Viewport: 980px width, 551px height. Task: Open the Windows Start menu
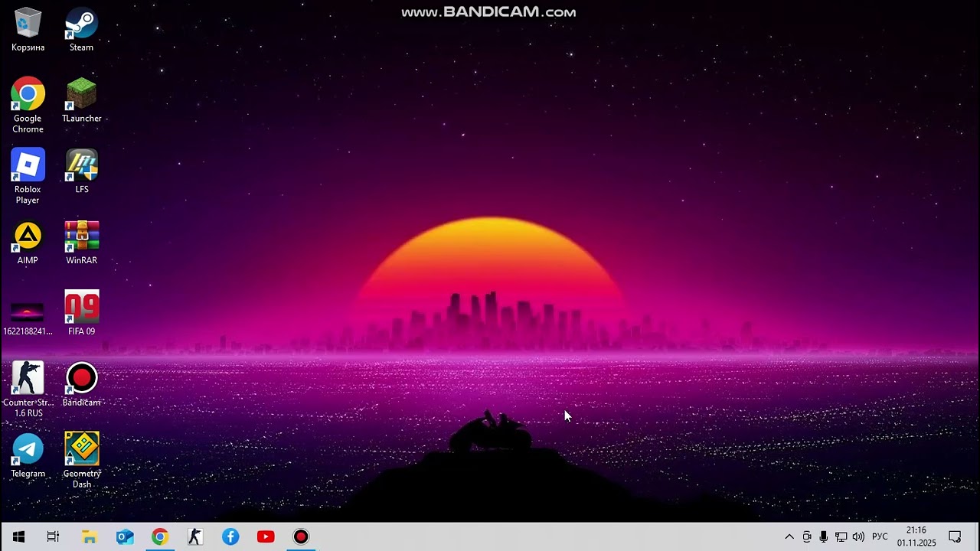[x=18, y=536]
